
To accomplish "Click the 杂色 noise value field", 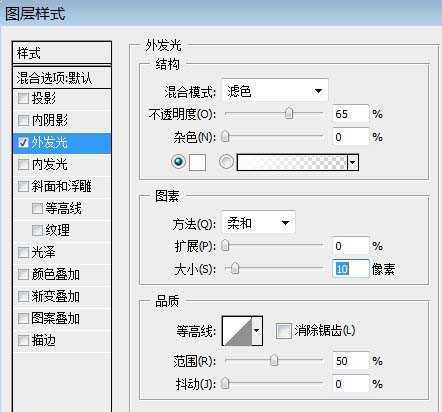I will click(x=351, y=137).
